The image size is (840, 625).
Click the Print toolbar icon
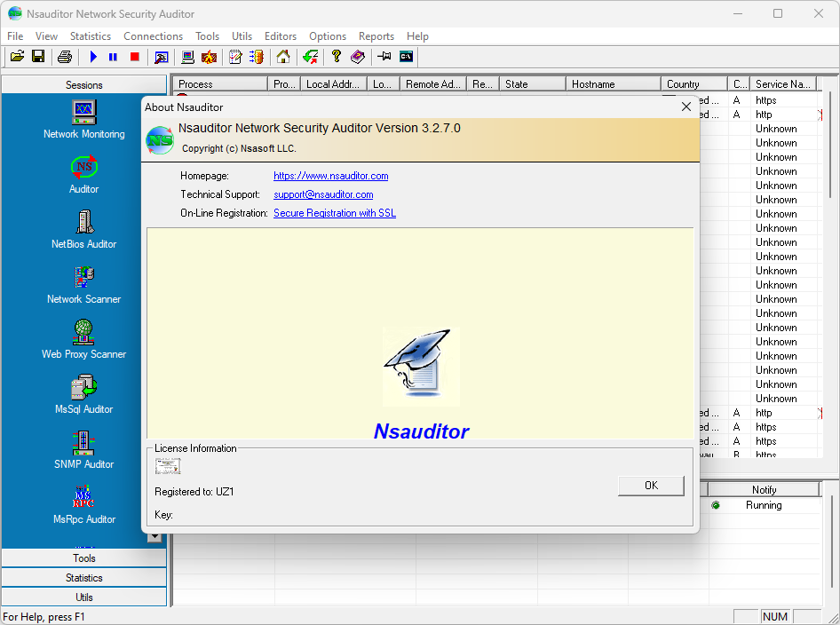pos(65,56)
